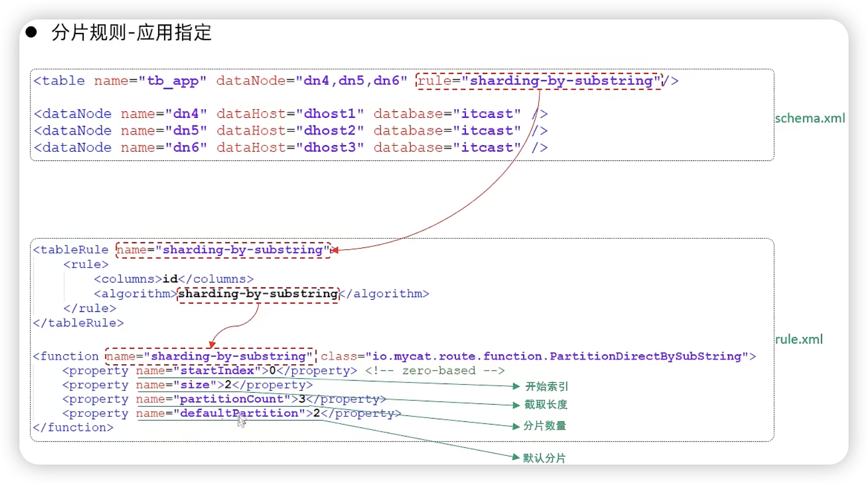868x484 pixels.
Task: Click the red arrowhead beside the tableRule name
Action: pyautogui.click(x=335, y=250)
